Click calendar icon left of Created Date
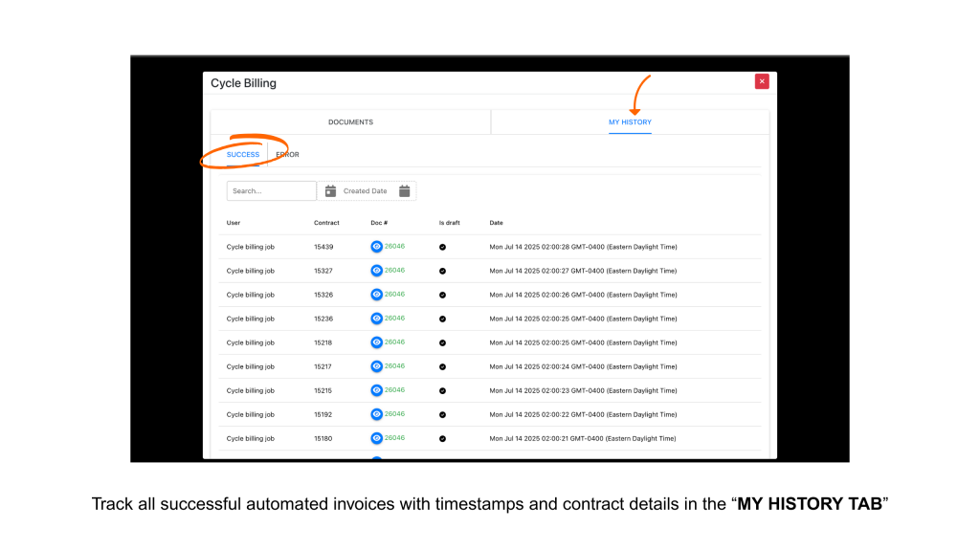This screenshot has height=551, width=980. point(330,191)
